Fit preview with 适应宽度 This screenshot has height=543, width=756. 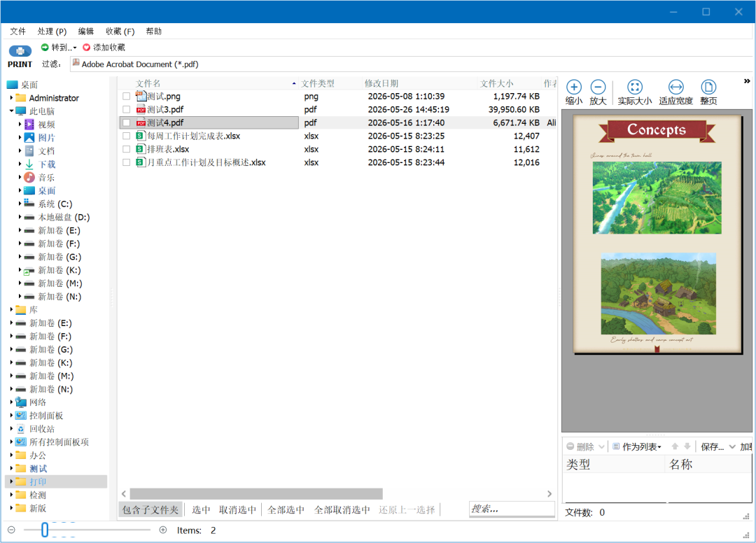[675, 92]
